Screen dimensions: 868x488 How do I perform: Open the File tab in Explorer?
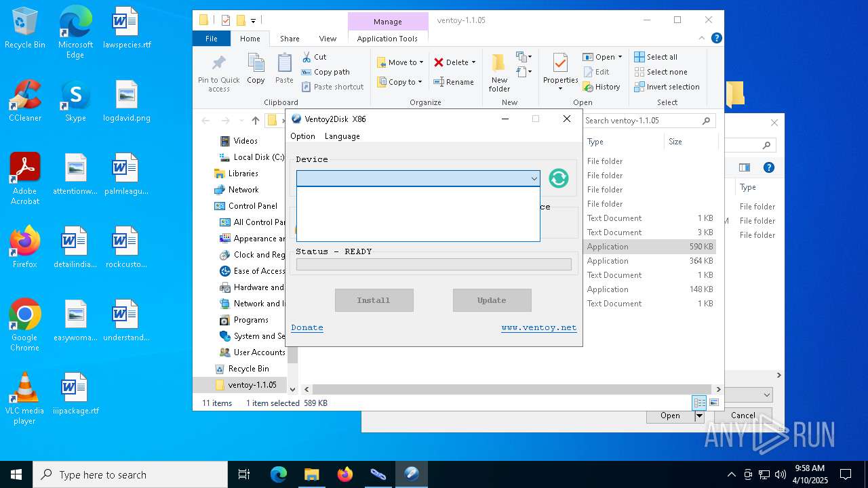click(212, 39)
